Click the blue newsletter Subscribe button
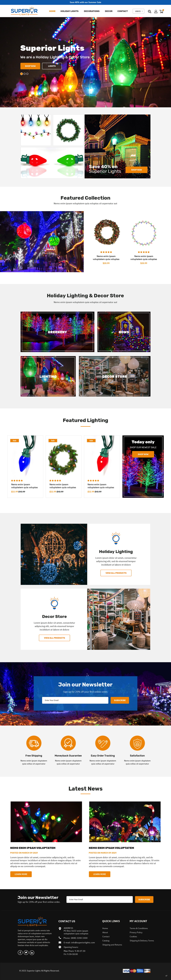This screenshot has height=980, width=171. (120, 700)
